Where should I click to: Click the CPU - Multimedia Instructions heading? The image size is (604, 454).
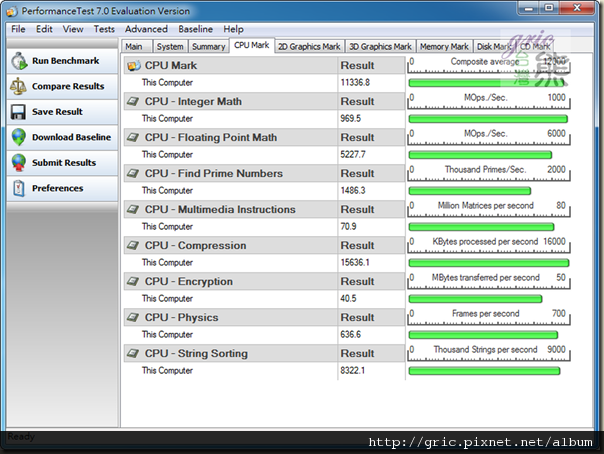point(220,209)
